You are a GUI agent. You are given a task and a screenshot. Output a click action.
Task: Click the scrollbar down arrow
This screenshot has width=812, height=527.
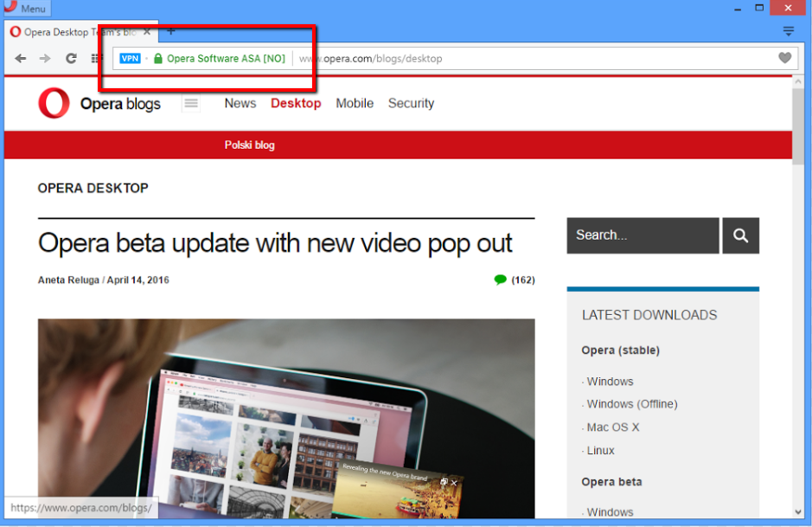click(x=798, y=512)
